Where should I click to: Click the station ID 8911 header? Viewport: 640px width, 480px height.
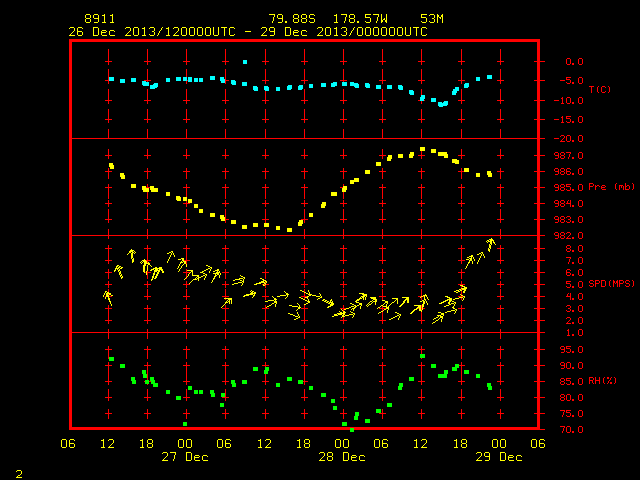tap(100, 19)
